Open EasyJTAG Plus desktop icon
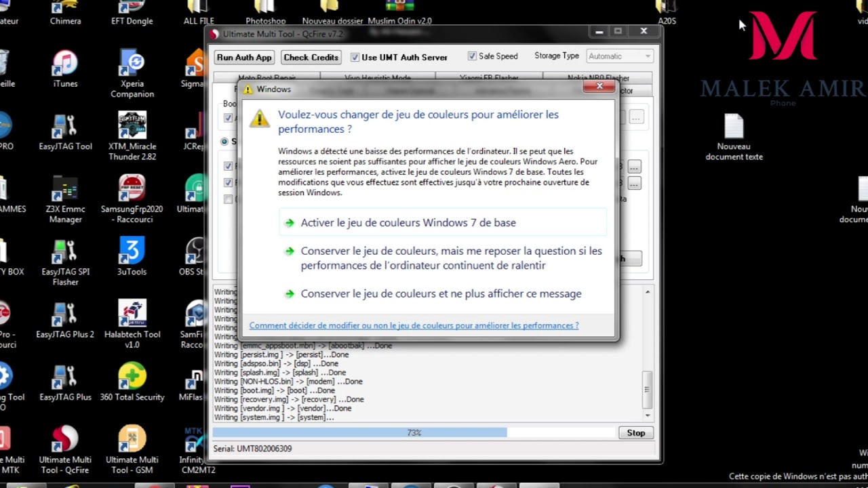868x488 pixels. (x=65, y=382)
